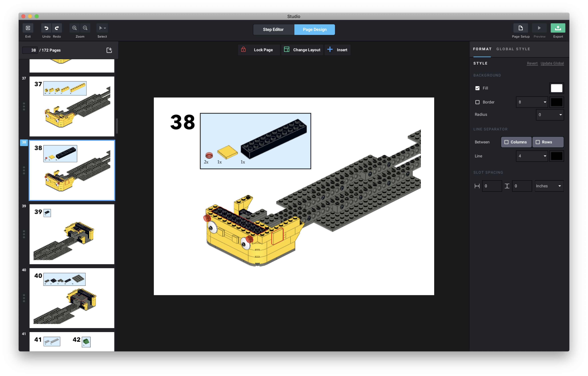This screenshot has height=376, width=588.
Task: Click the Update Global link
Action: pos(552,63)
